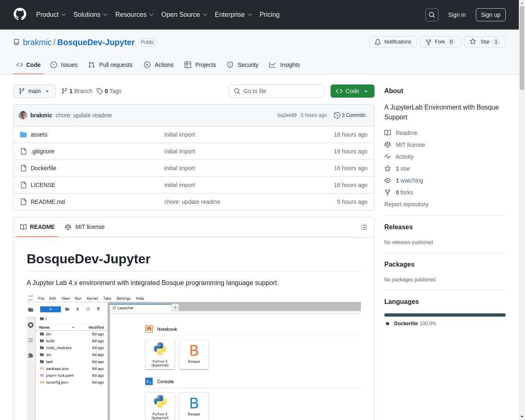Click the 0 forks link in About
525x420 pixels.
click(x=399, y=192)
